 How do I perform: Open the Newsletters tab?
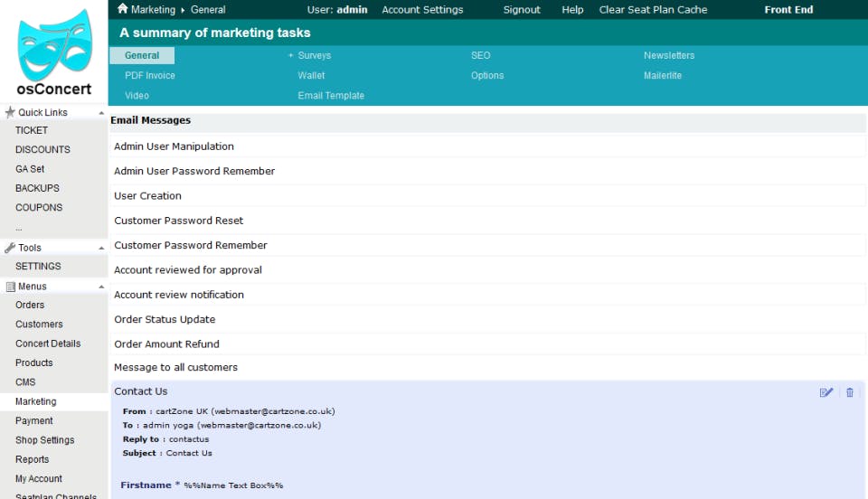click(669, 55)
